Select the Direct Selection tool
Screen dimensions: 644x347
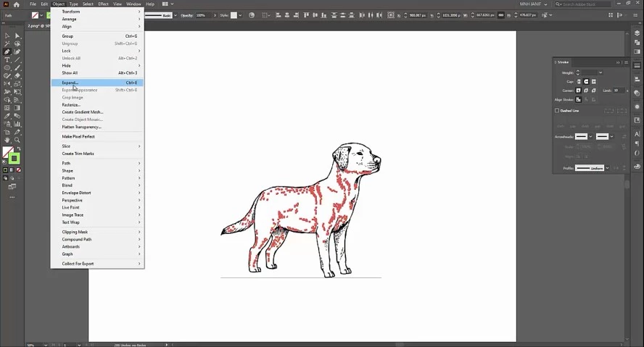click(17, 36)
